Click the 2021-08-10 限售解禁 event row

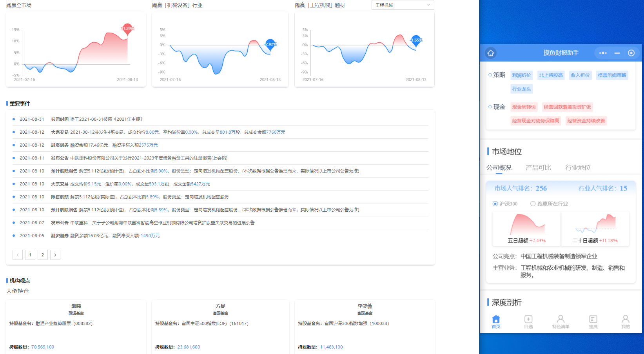(x=220, y=197)
